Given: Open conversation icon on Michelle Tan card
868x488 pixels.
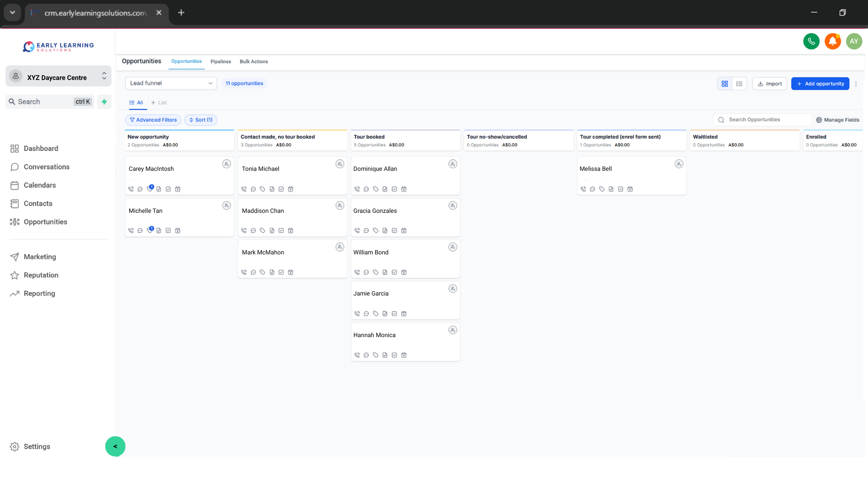Looking at the screenshot, I should (x=140, y=231).
